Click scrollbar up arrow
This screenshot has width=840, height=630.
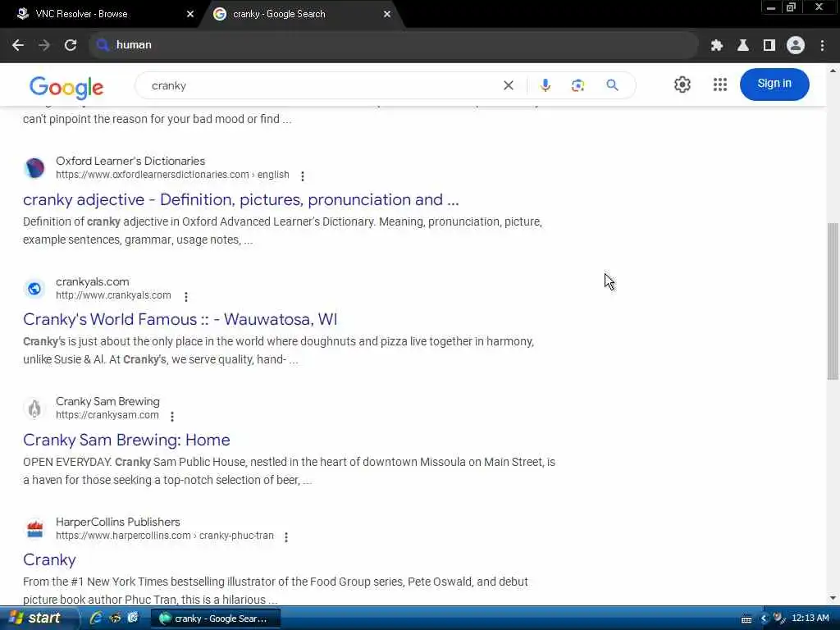833,71
